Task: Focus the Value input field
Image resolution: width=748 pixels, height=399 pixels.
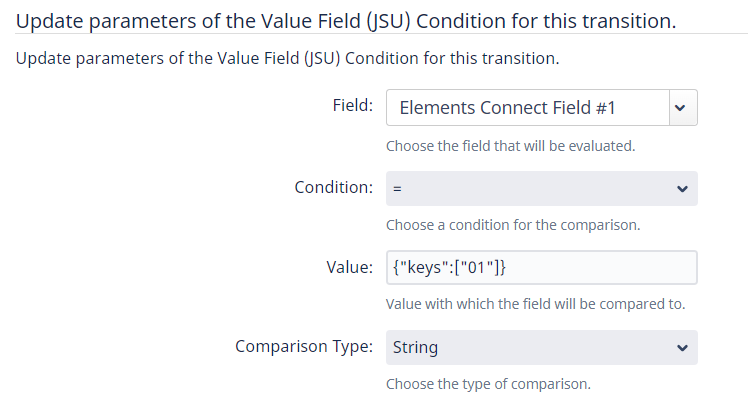Action: pyautogui.click(x=541, y=268)
